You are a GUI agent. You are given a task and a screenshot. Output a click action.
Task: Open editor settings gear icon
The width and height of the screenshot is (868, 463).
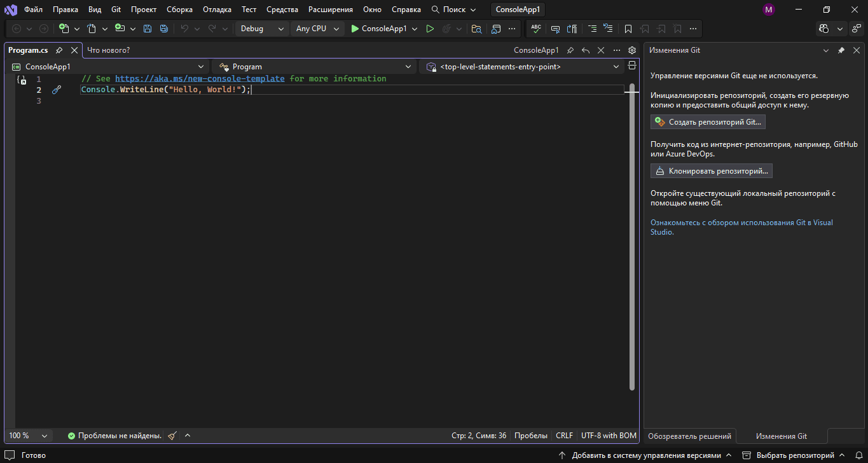[x=631, y=50]
